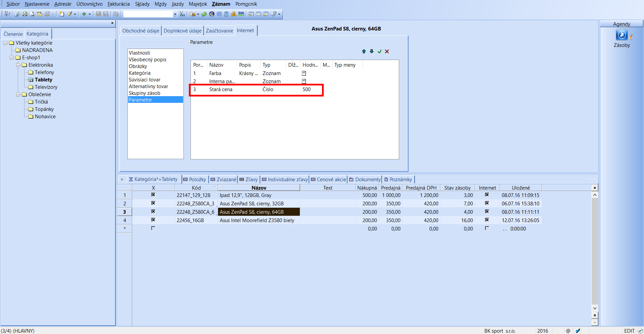Select Všeobecný popis in section list
Screen dimensions: 644x334
148,60
